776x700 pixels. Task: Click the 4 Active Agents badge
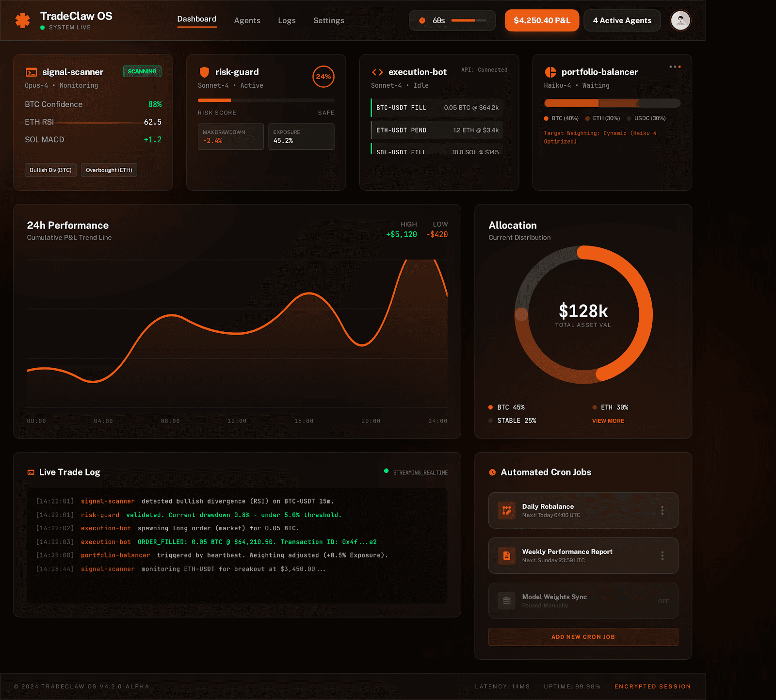pos(622,20)
